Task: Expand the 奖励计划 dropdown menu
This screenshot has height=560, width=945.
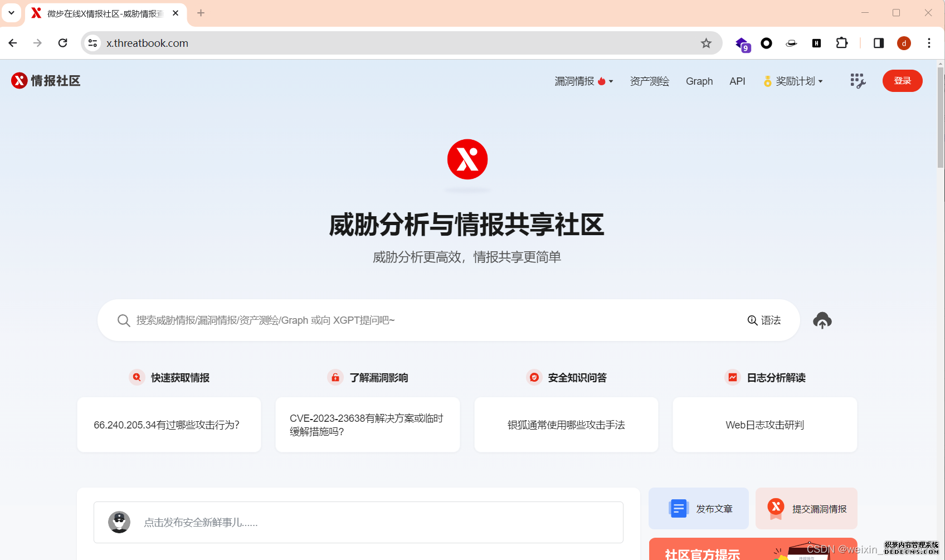Action: (x=793, y=81)
